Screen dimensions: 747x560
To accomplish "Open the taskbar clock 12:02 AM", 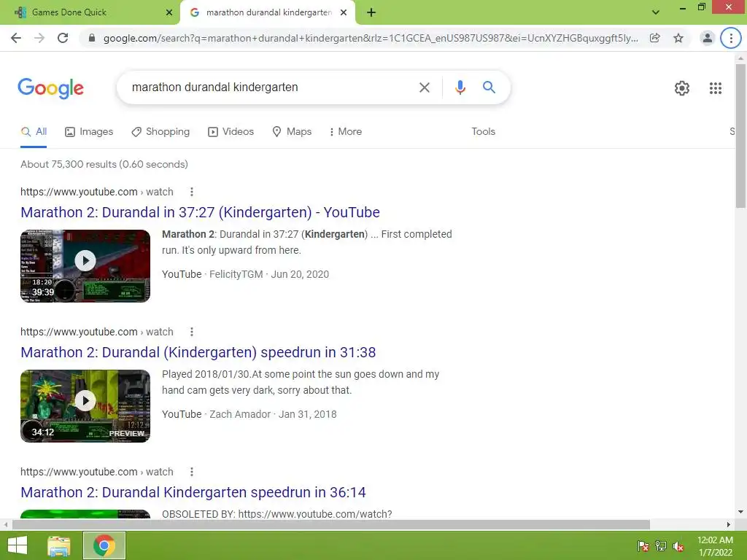I will (x=715, y=546).
